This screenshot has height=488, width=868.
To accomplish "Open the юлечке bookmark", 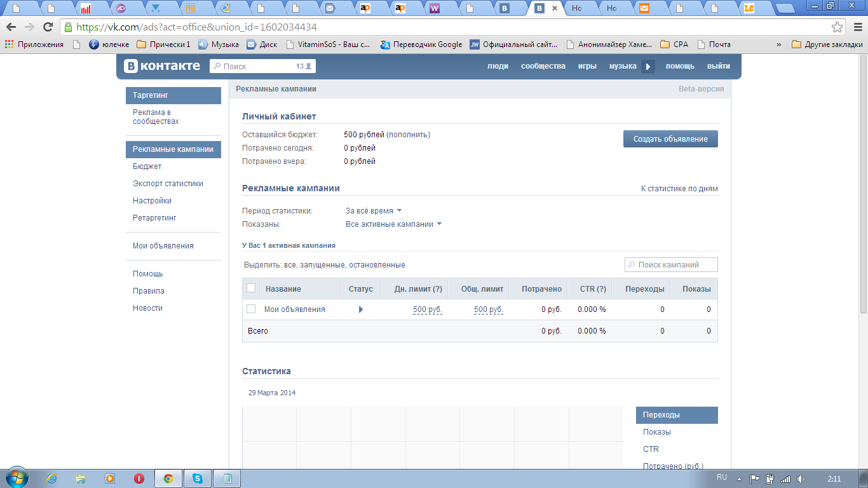I will tap(109, 44).
